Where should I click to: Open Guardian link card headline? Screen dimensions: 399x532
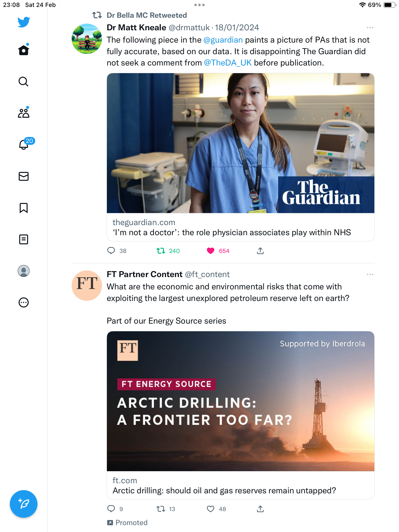232,232
